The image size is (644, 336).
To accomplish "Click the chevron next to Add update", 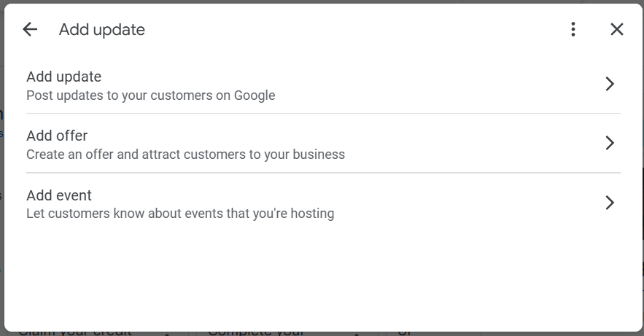I will (x=610, y=84).
